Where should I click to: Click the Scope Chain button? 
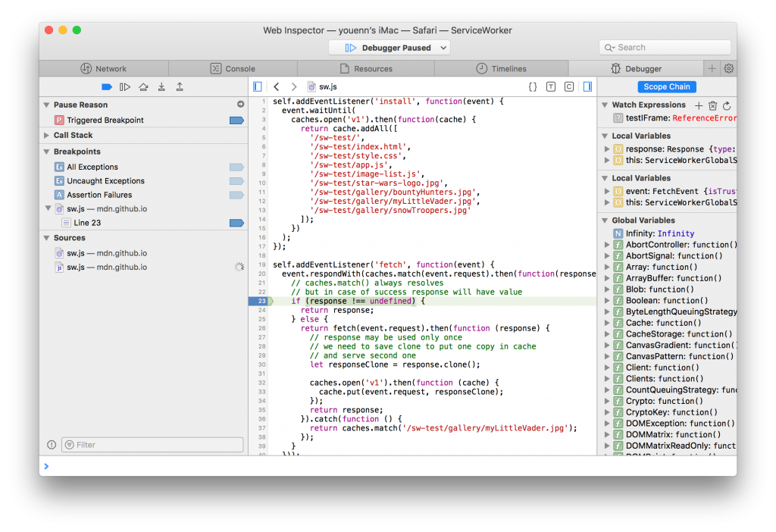pyautogui.click(x=666, y=86)
